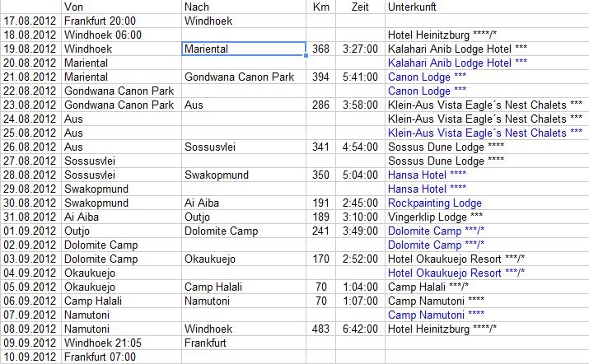
Task: Select the Gondwana Canon Park destination cell
Action: [x=243, y=77]
